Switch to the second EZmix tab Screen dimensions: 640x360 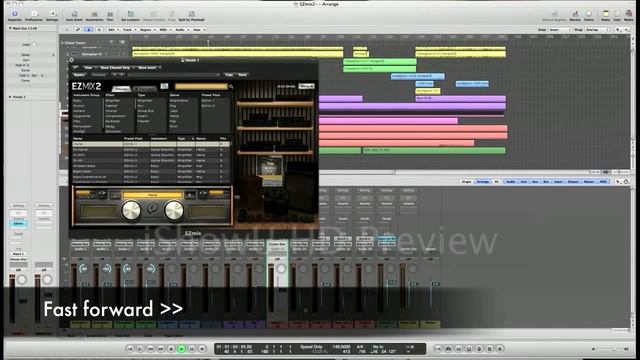coord(144,88)
